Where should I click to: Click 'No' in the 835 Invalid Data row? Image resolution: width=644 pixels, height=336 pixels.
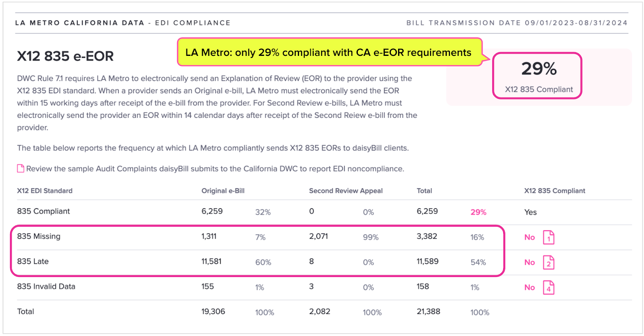[x=529, y=287]
